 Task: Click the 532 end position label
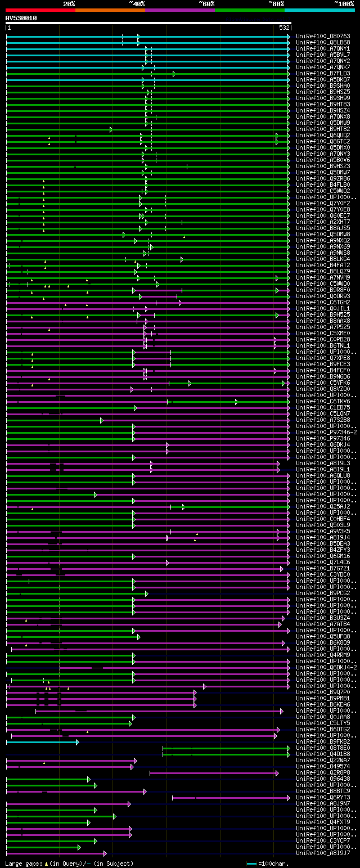click(284, 28)
